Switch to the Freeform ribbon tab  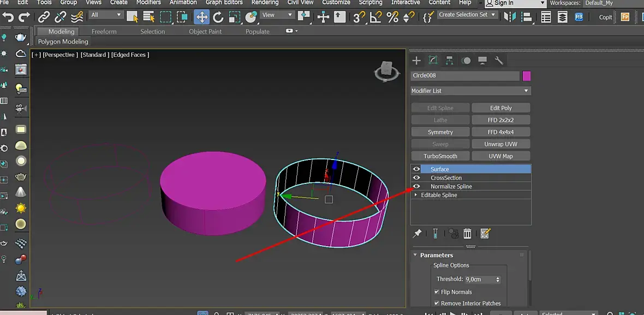(104, 32)
